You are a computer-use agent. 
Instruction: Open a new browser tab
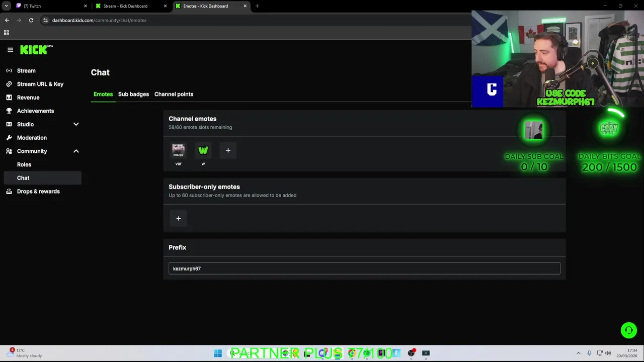(257, 6)
